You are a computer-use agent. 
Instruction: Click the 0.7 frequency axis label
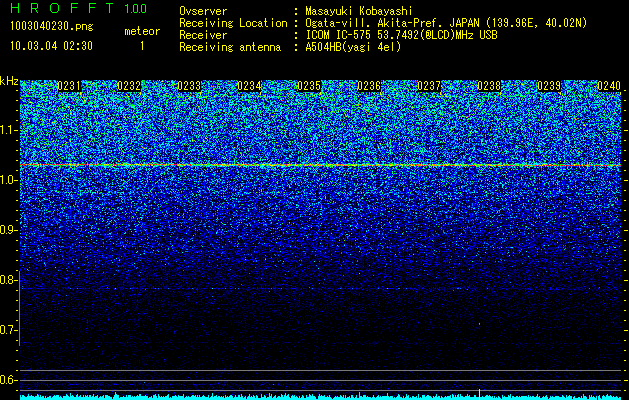click(x=8, y=330)
